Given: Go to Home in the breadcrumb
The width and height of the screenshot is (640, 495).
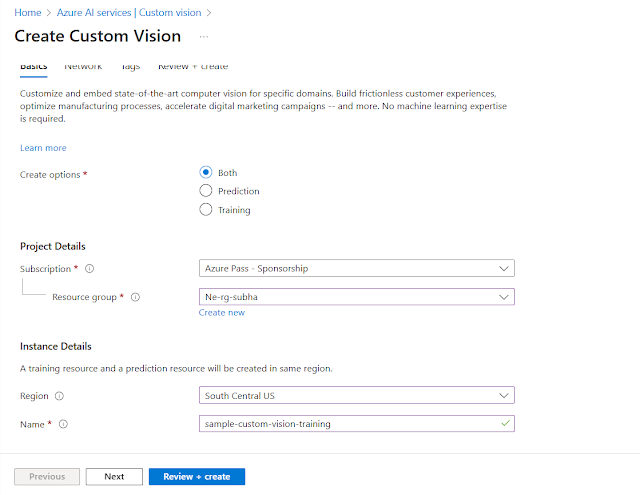Looking at the screenshot, I should click(x=26, y=12).
